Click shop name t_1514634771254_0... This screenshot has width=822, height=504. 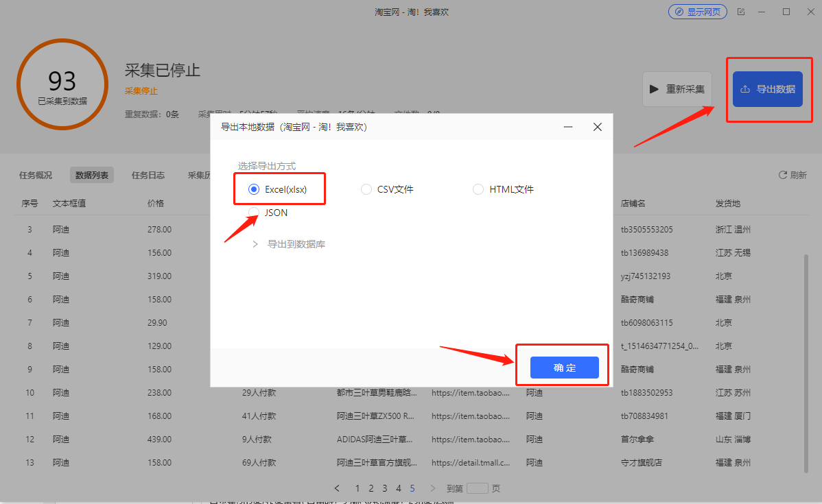tap(659, 346)
